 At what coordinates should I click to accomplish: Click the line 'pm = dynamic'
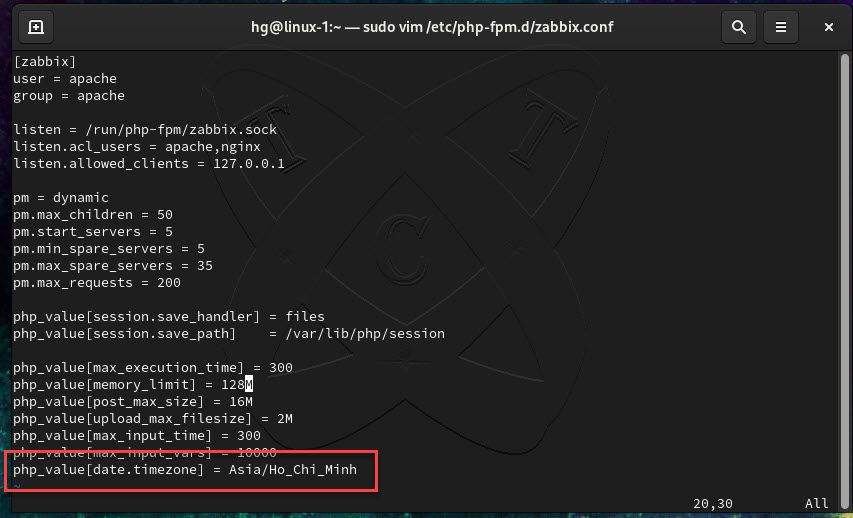pos(61,198)
